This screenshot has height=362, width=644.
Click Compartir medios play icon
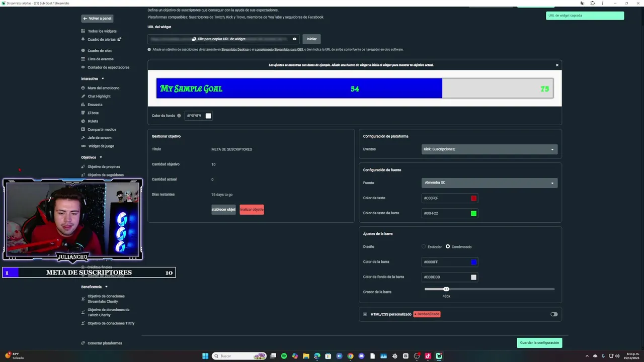point(83,129)
